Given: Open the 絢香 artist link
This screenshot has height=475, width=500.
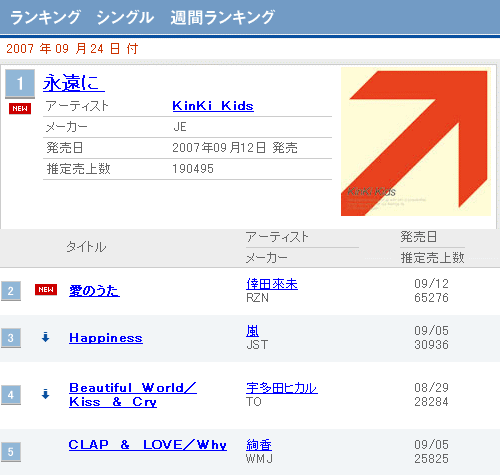Looking at the screenshot, I should coord(259,445).
